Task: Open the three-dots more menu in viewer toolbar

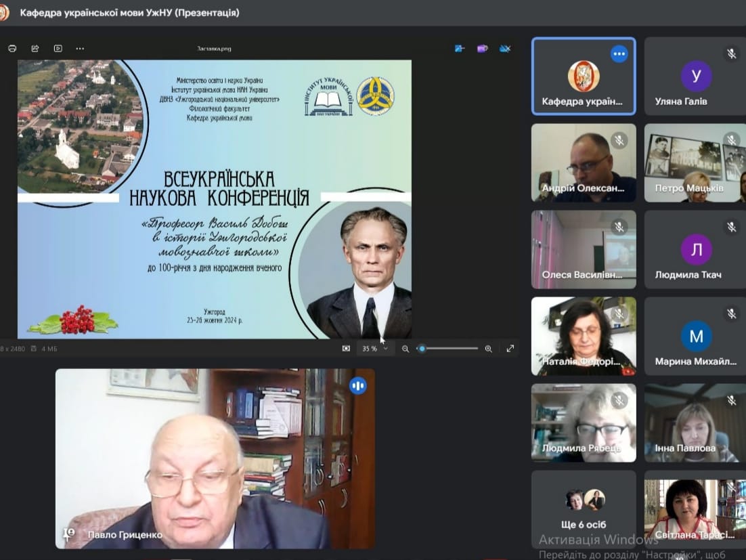Action: 80,49
